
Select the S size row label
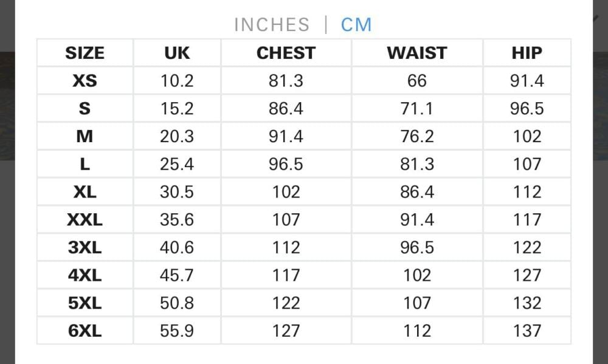pyautogui.click(x=85, y=109)
